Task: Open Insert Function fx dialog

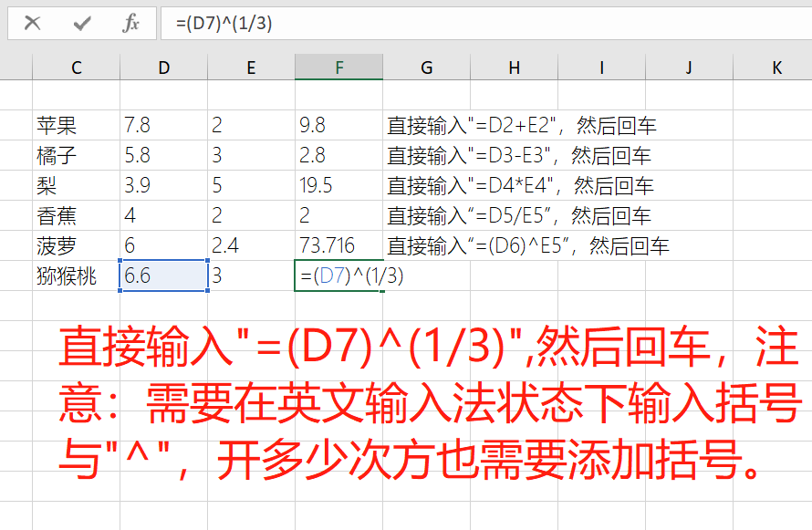Action: click(x=130, y=24)
